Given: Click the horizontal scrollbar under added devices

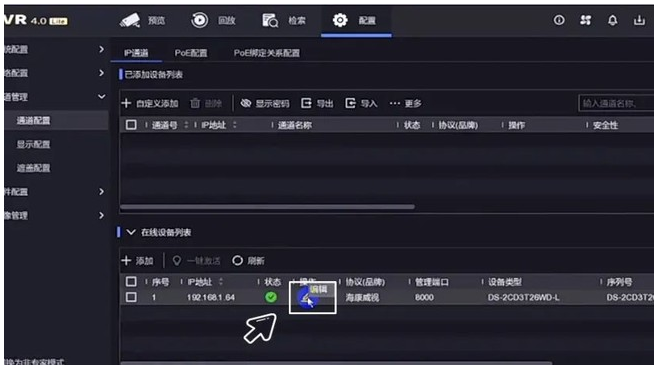Looking at the screenshot, I should click(267, 207).
